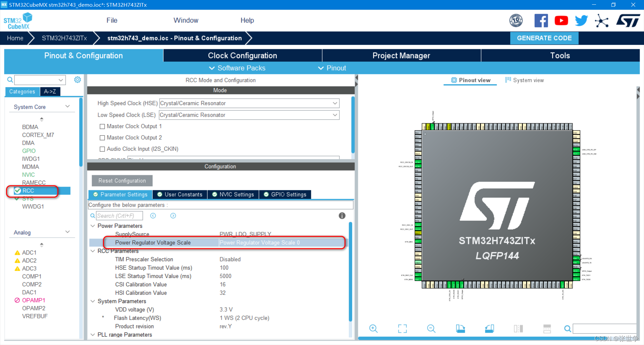This screenshot has width=644, height=345.
Task: Open the Pinout dropdown menu
Action: (332, 68)
